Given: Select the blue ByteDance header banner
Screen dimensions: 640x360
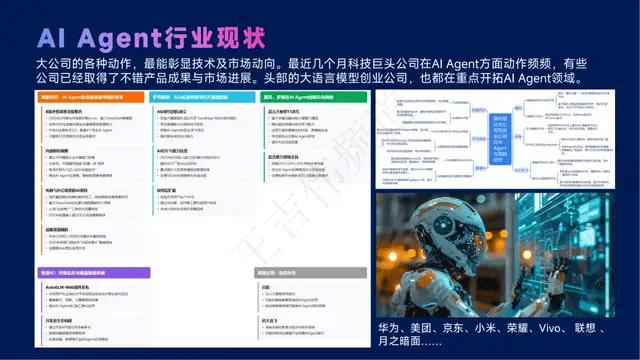Looking at the screenshot, I should (202, 97).
